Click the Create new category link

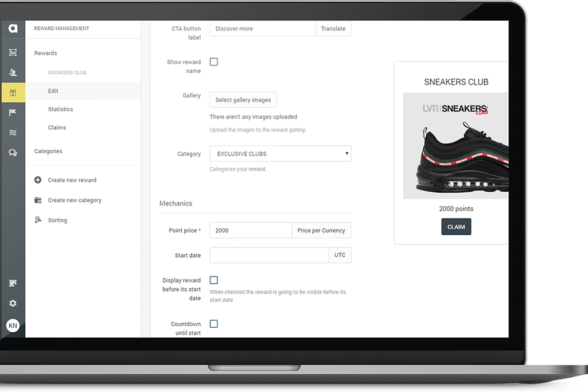click(x=75, y=200)
